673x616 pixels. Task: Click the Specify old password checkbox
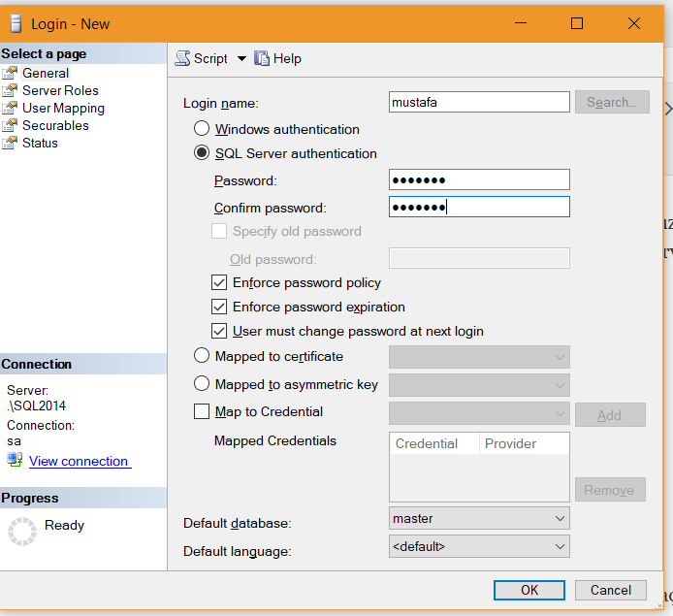[x=219, y=231]
